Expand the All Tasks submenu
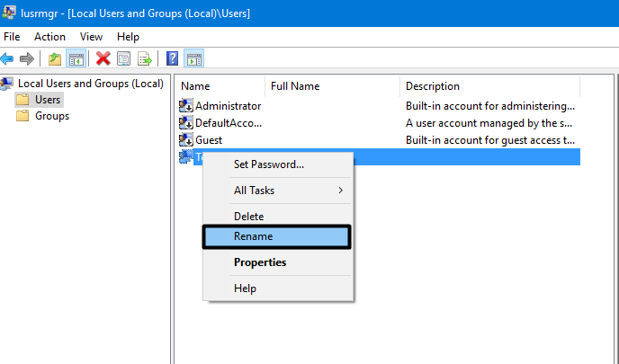The width and height of the screenshot is (619, 364). 278,191
